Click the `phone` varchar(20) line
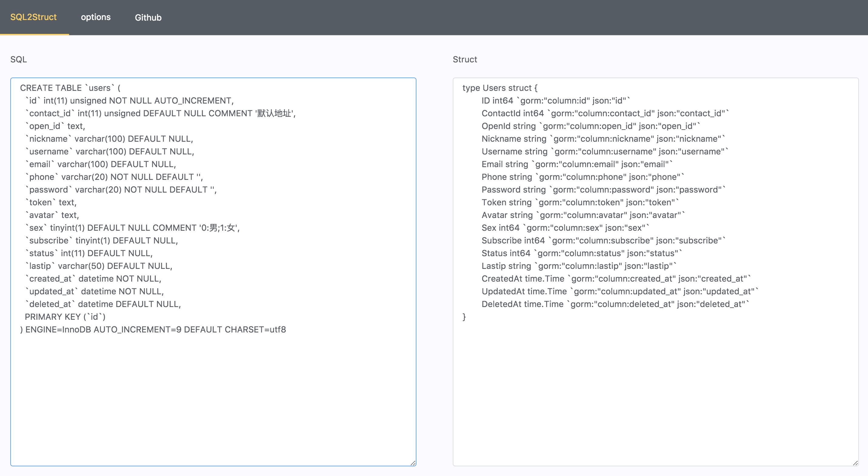This screenshot has height=476, width=868. (114, 177)
